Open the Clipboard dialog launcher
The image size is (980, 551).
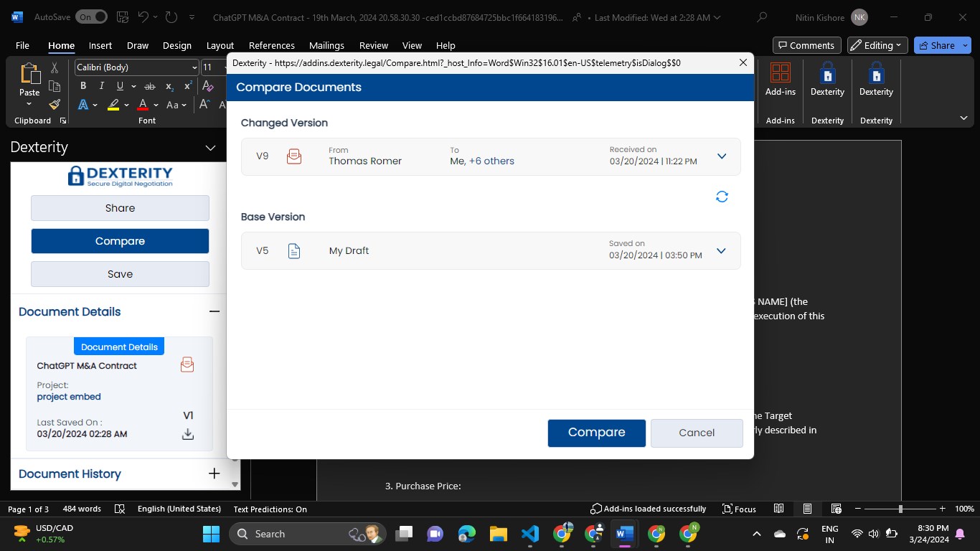coord(63,121)
